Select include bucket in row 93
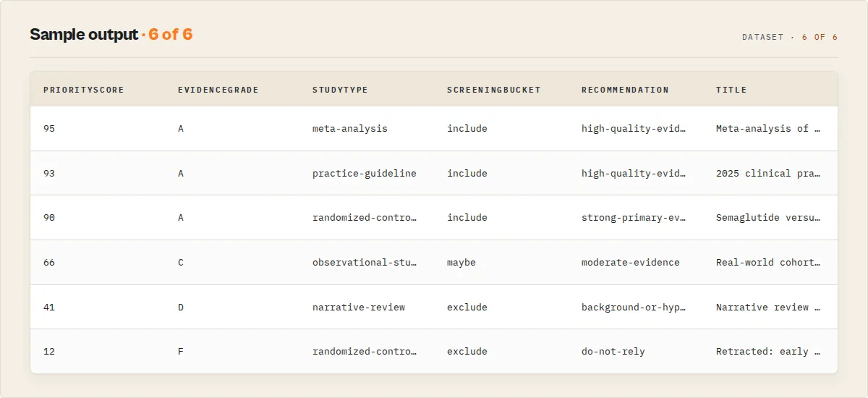The height and width of the screenshot is (398, 868). 467,174
